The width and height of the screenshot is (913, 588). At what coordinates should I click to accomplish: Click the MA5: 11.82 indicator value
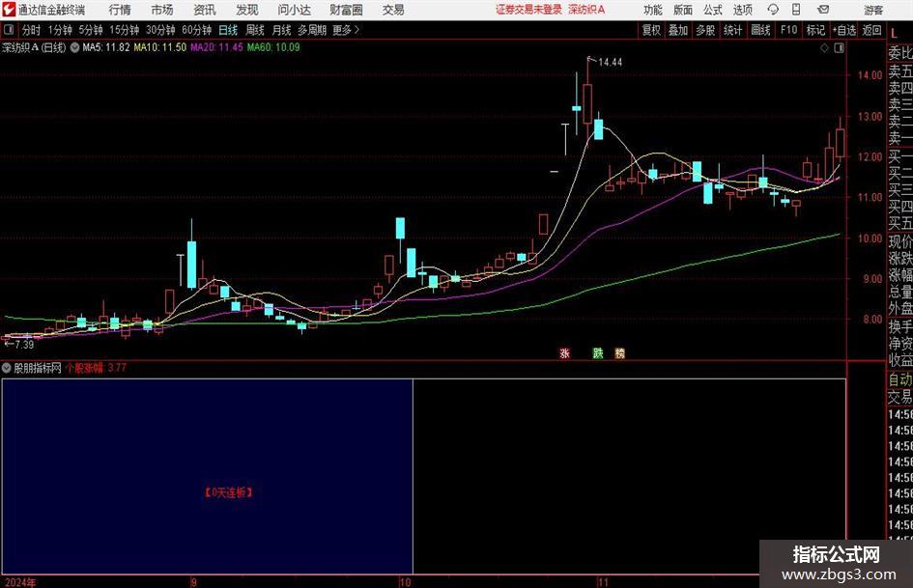(106, 47)
